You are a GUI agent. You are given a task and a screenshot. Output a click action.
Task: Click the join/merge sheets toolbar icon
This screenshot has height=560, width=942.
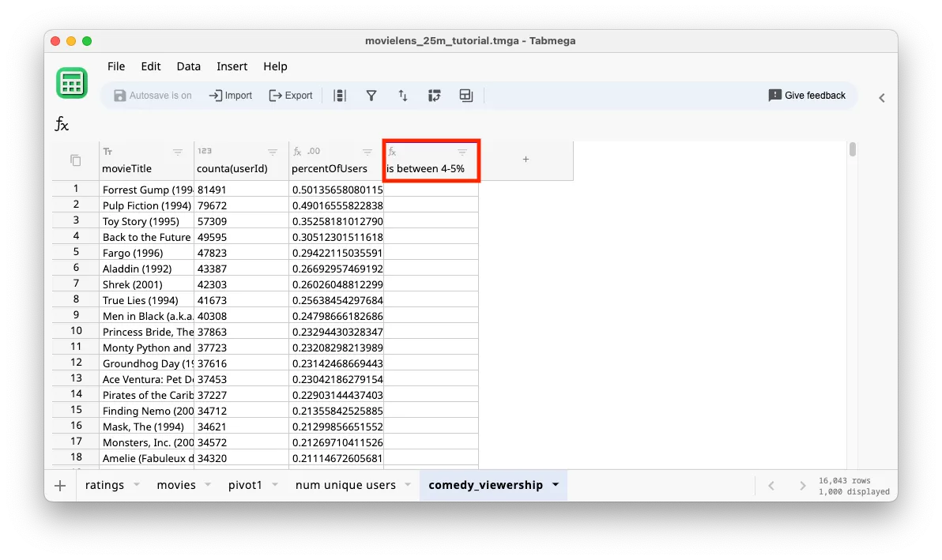pos(465,95)
